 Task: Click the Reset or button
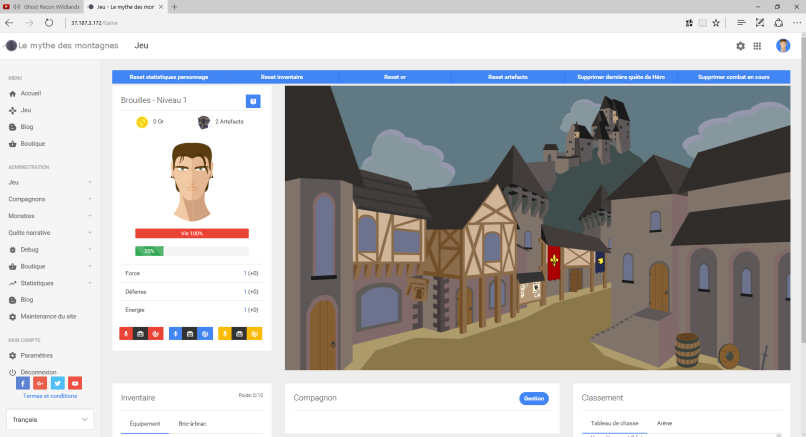(x=395, y=77)
